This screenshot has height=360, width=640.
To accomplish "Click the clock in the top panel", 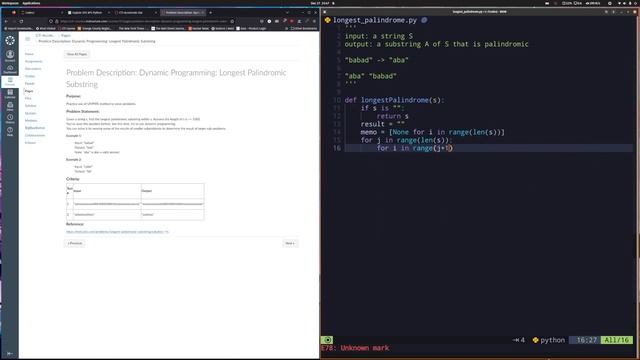I will tap(320, 3).
